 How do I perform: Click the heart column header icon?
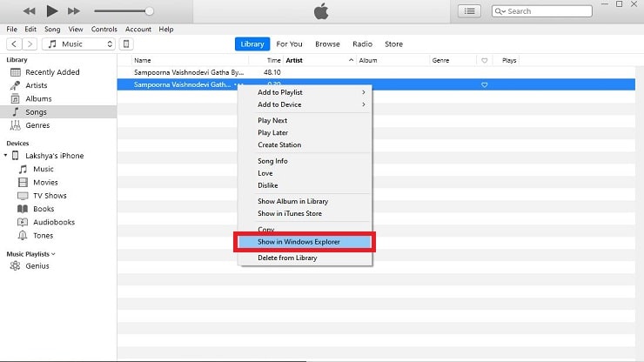pyautogui.click(x=484, y=60)
